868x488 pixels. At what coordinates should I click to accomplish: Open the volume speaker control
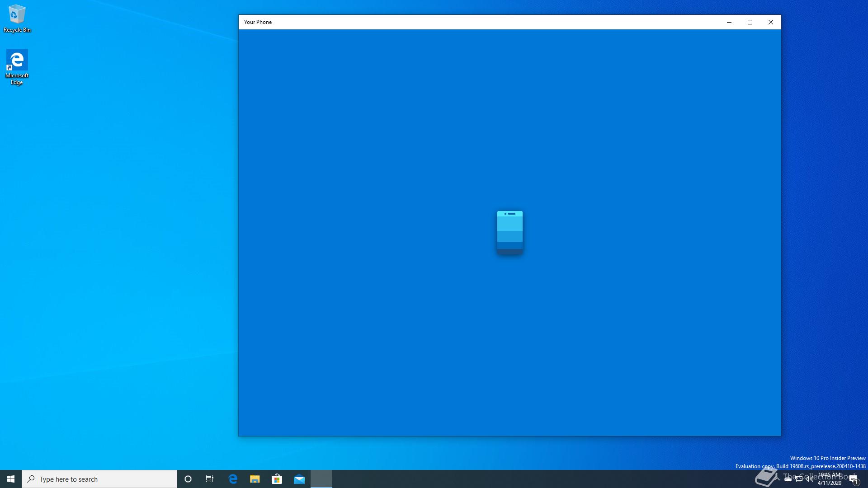point(810,479)
